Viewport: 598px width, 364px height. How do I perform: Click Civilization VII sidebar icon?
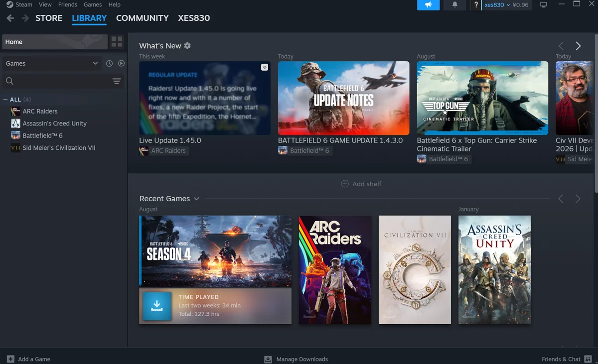(x=15, y=148)
